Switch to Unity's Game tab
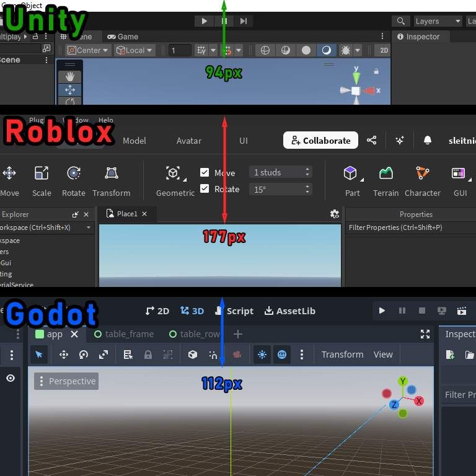Viewport: 476px width, 476px height. pyautogui.click(x=123, y=37)
